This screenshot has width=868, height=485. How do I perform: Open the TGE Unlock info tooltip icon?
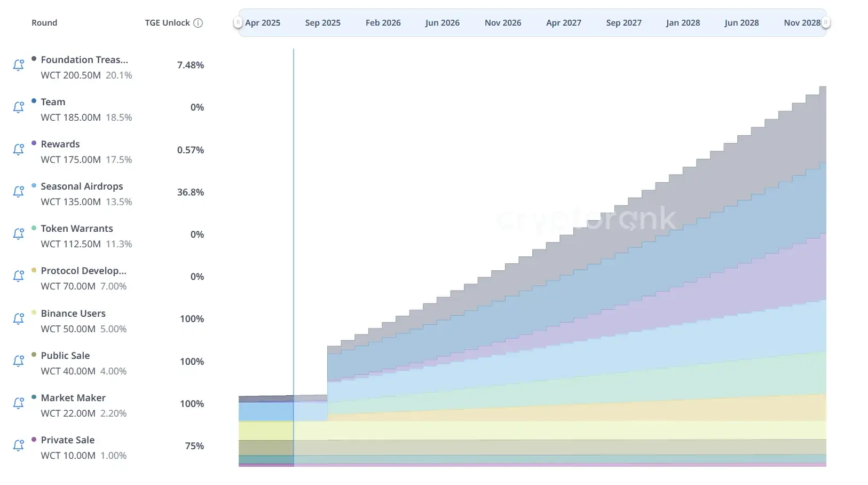pos(198,23)
